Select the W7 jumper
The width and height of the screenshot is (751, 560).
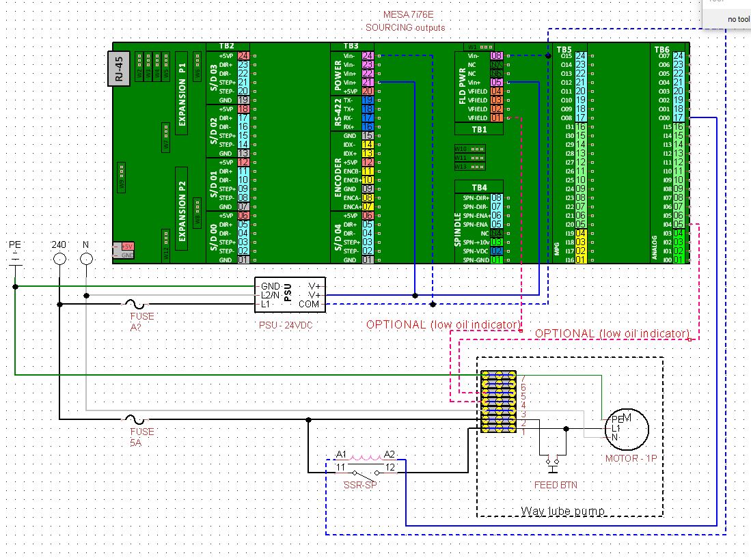(166, 137)
